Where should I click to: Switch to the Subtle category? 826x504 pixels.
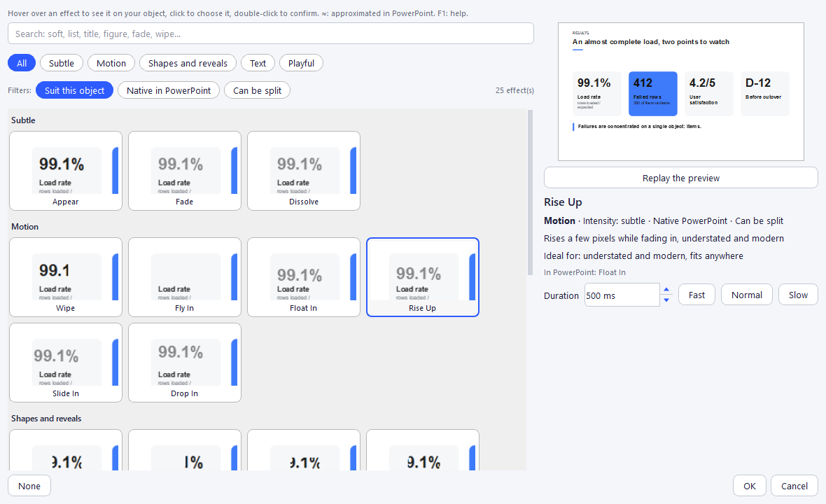[62, 63]
